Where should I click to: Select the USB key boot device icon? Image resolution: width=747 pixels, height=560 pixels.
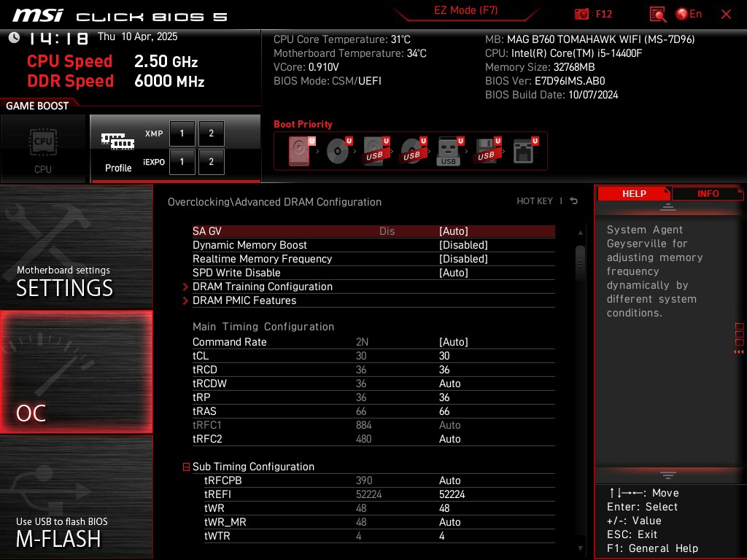pos(449,151)
